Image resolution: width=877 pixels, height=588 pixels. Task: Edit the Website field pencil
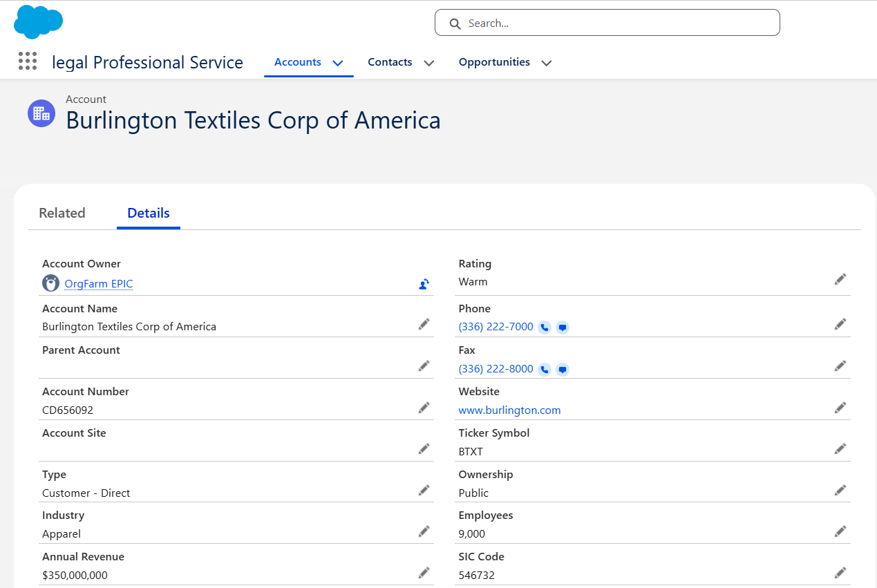(840, 408)
